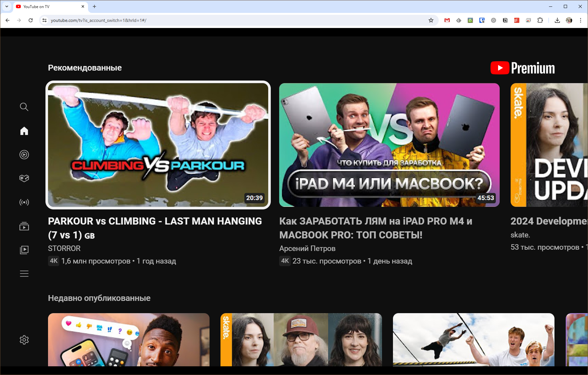Click the grey diamond-shaped extension icon

459,20
